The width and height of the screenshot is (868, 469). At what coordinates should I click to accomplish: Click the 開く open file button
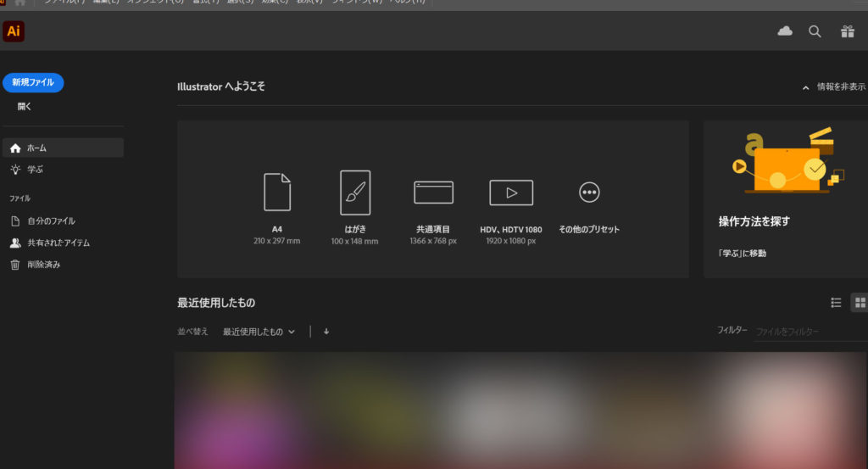pyautogui.click(x=25, y=107)
